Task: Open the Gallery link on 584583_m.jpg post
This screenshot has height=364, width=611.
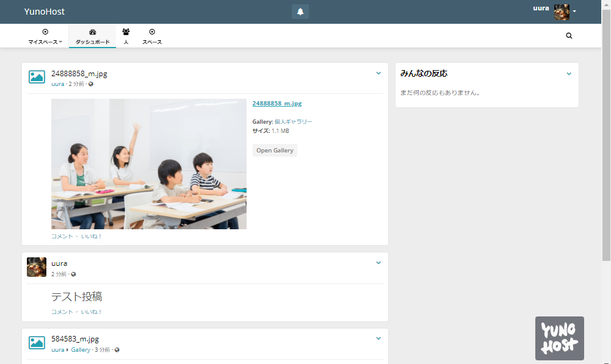Action: (x=81, y=350)
